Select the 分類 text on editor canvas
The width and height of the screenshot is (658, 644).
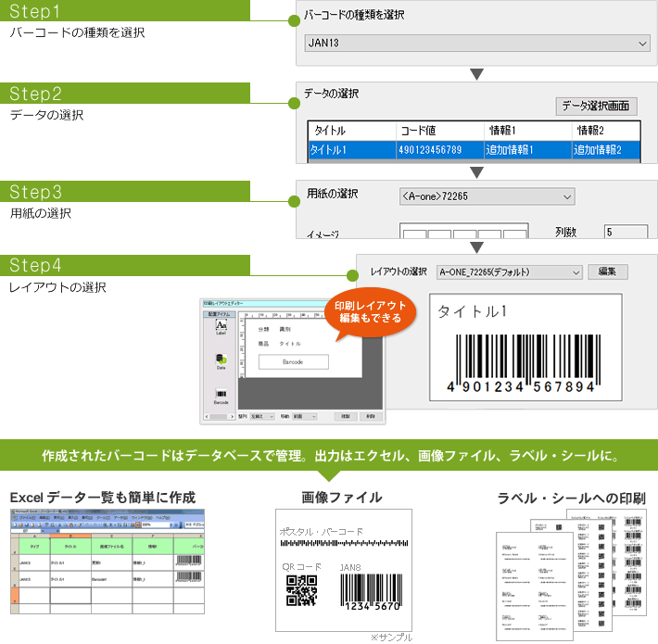click(263, 329)
